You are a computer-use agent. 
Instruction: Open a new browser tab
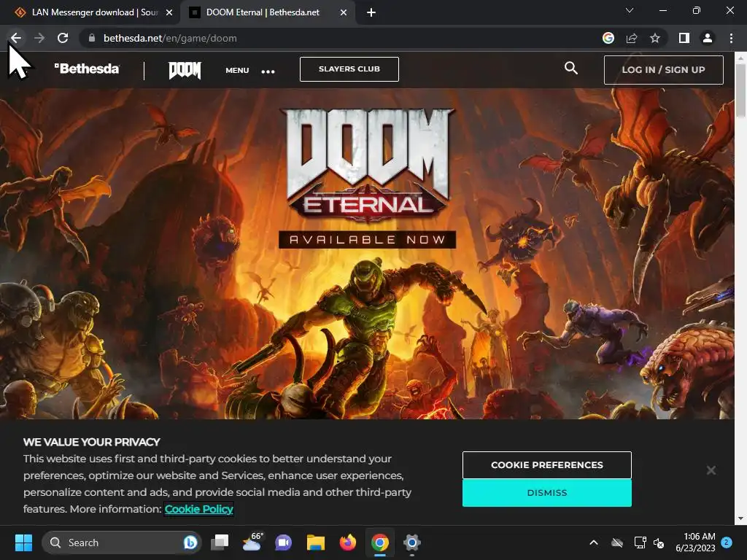tap(371, 12)
